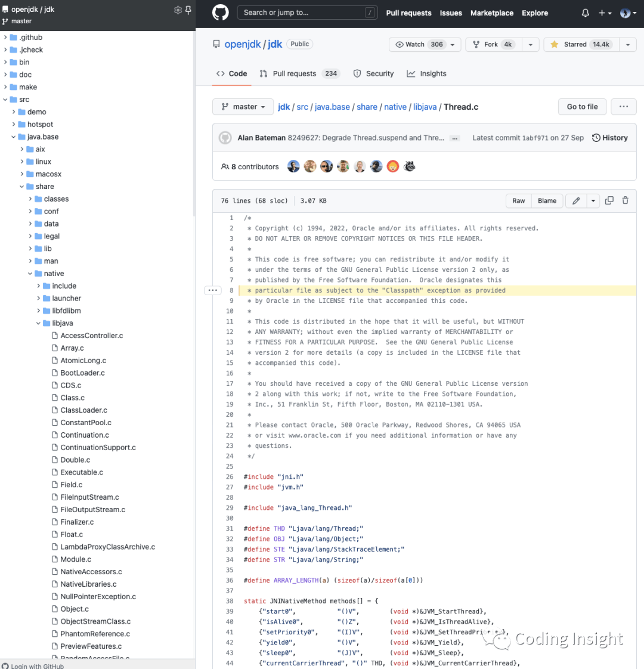Navigate to java.base breadcrumb link

tap(332, 107)
